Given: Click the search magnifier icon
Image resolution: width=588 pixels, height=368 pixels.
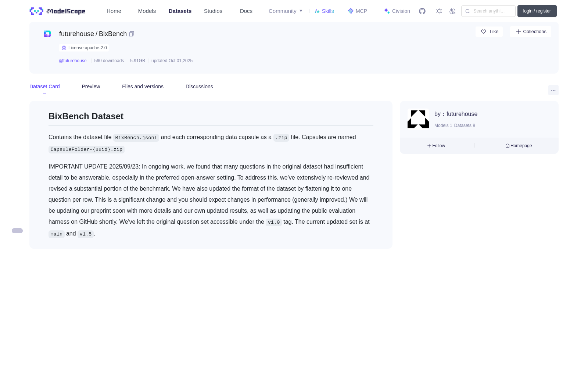Looking at the screenshot, I should (x=468, y=11).
